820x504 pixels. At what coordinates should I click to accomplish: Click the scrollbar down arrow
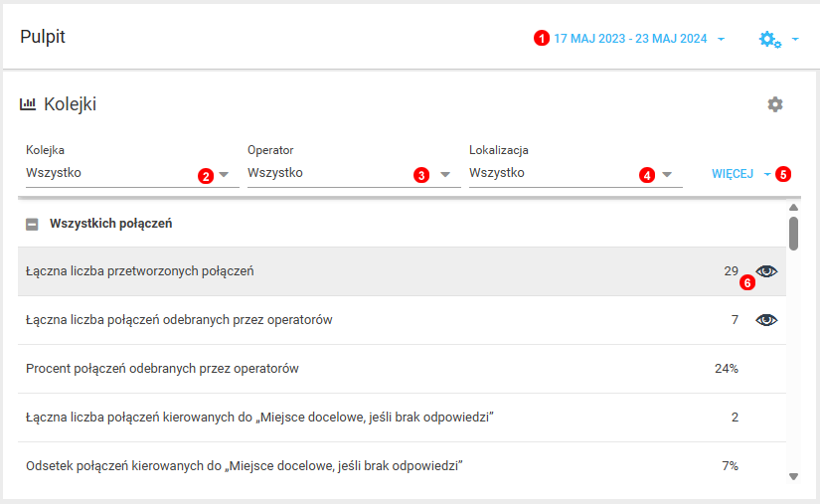(793, 476)
